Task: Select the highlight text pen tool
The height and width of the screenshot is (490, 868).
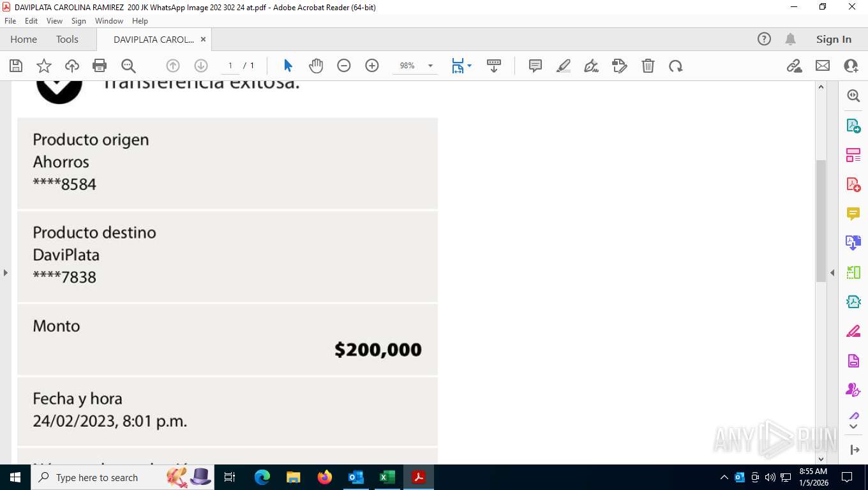Action: (563, 66)
